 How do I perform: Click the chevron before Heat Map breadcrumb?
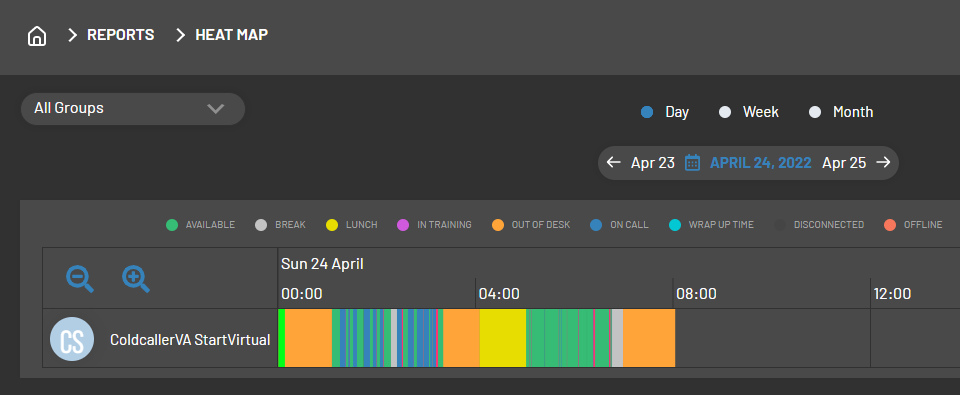tap(180, 36)
